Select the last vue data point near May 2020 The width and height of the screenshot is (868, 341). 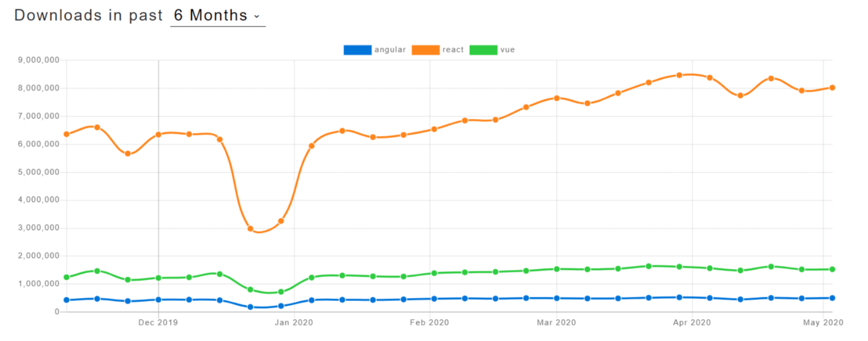[832, 269]
